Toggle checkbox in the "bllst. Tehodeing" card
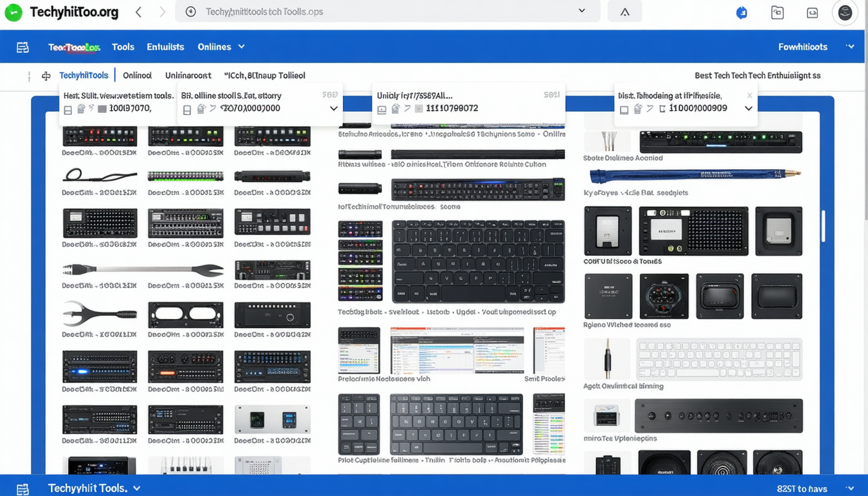 point(624,110)
